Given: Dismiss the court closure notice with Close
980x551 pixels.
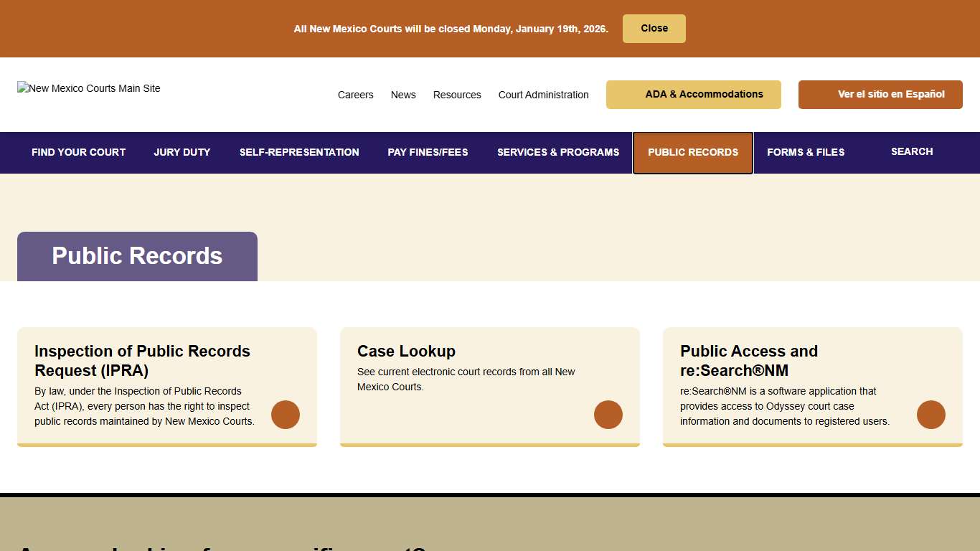Looking at the screenshot, I should pos(654,28).
